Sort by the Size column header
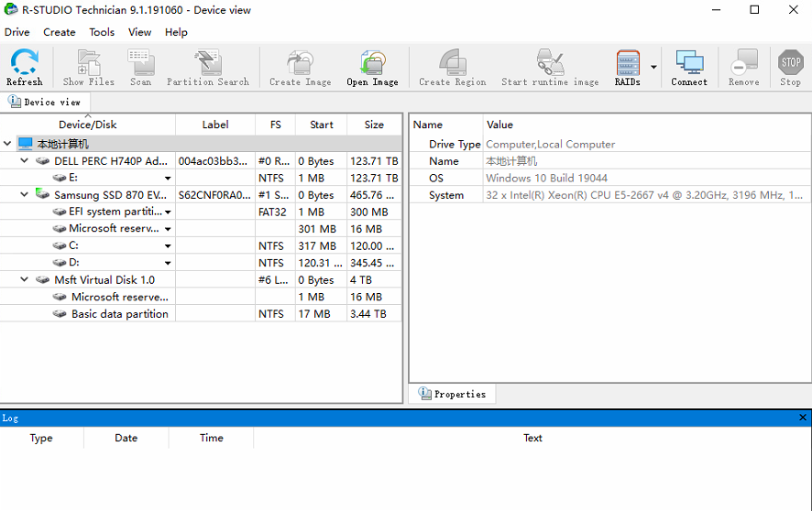Viewport: 812px width, 511px height. click(x=374, y=125)
